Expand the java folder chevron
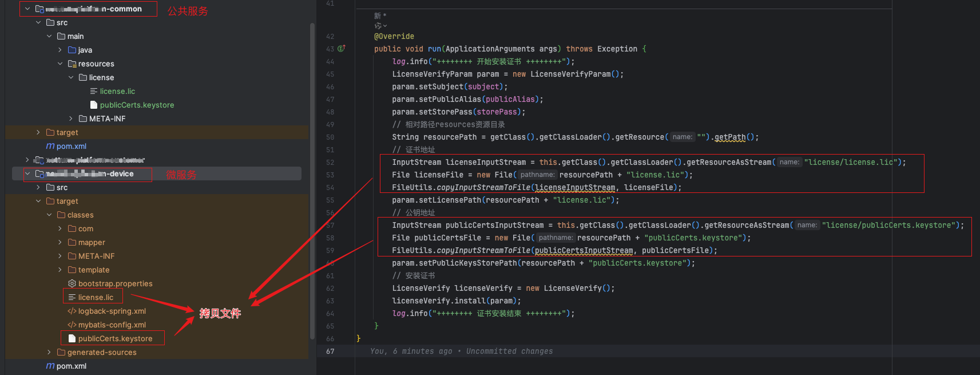 (60, 50)
